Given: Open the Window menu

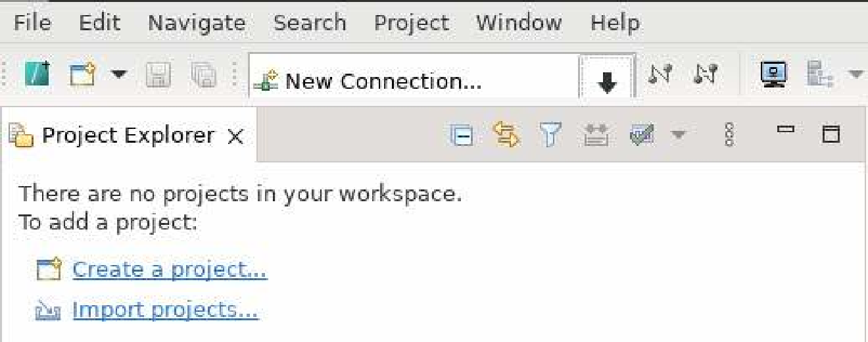Looking at the screenshot, I should point(519,23).
